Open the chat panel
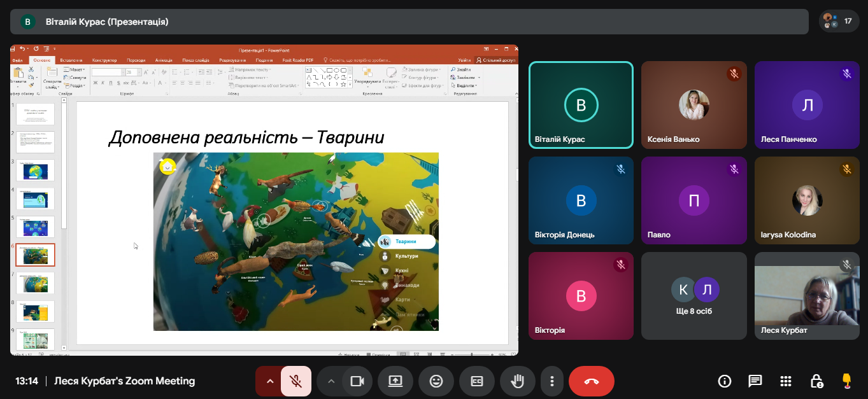The image size is (868, 399). click(755, 381)
